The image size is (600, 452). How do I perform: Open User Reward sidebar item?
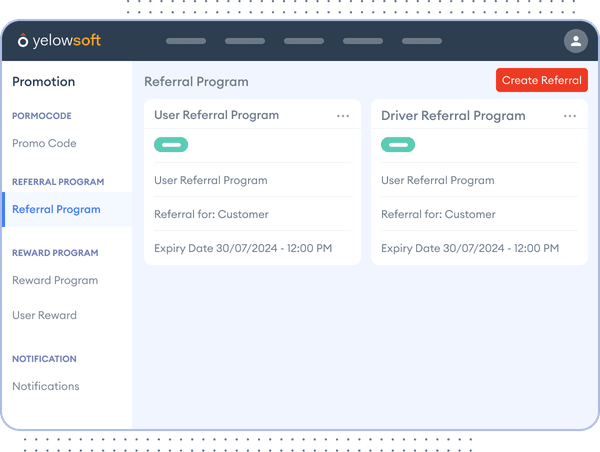click(x=44, y=315)
